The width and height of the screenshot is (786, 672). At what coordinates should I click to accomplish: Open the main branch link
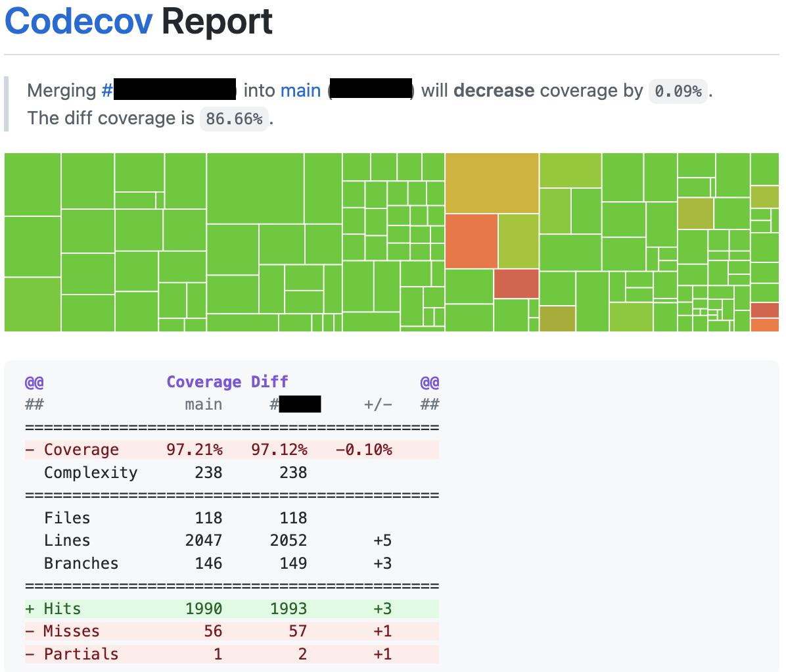tap(301, 90)
